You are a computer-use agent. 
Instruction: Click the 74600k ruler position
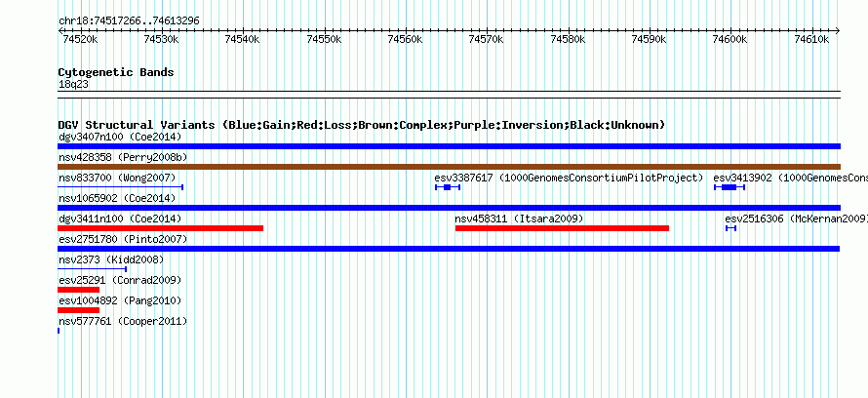click(x=730, y=39)
